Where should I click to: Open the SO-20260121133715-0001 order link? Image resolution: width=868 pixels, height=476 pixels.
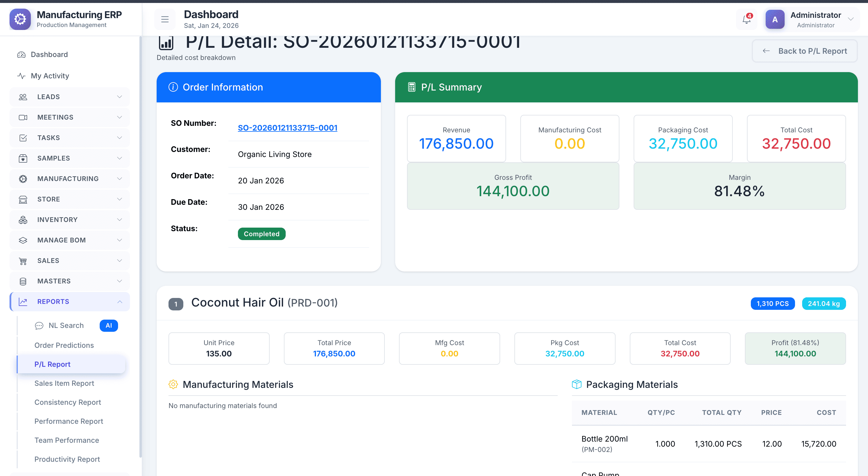pyautogui.click(x=287, y=128)
